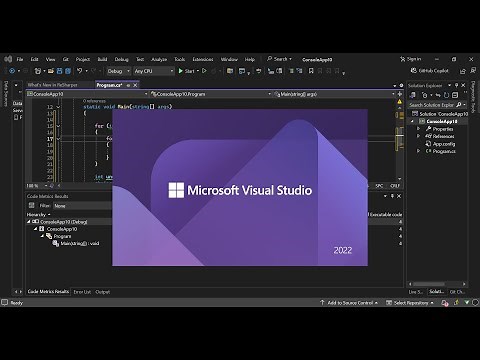This screenshot has width=480, height=360.
Task: Open the Analyze menu
Action: [159, 59]
